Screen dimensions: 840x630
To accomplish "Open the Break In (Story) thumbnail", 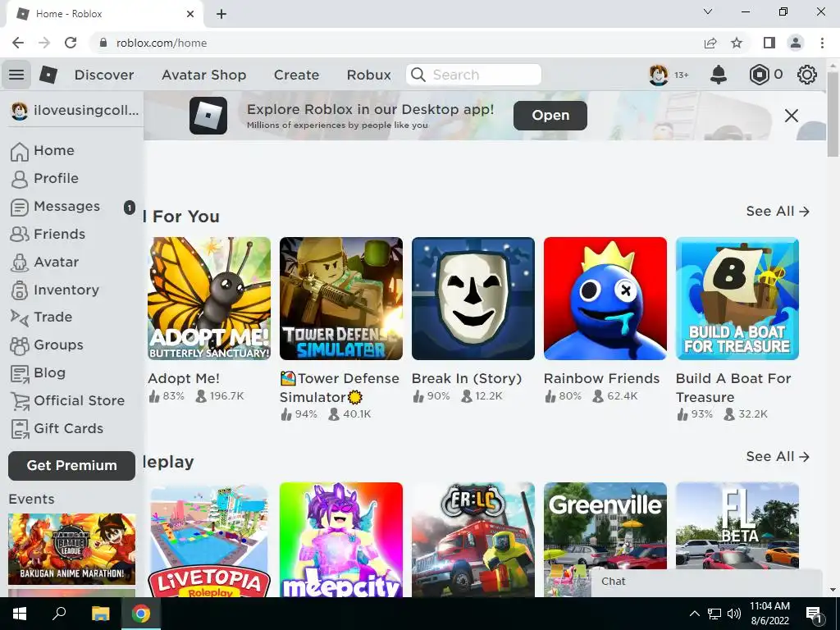I will point(473,299).
